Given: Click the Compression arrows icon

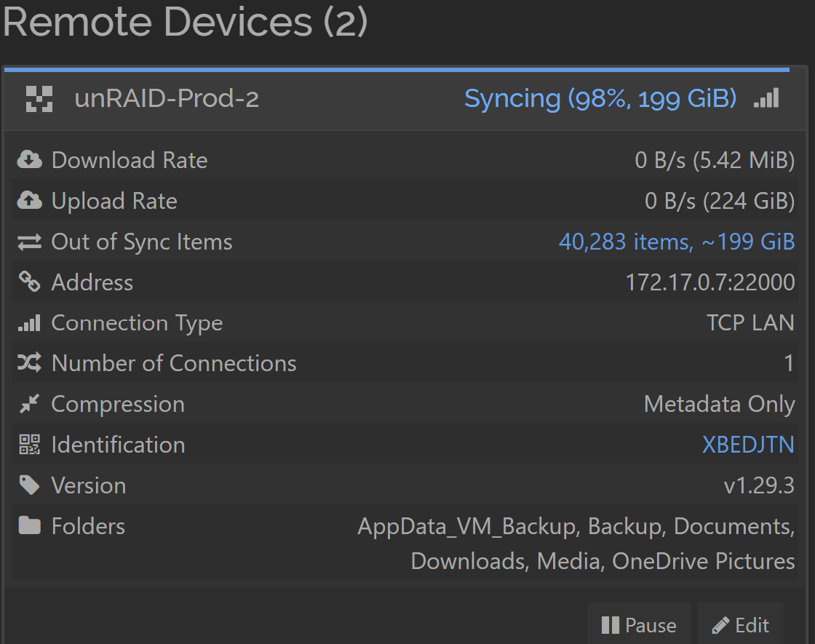Looking at the screenshot, I should point(30,404).
